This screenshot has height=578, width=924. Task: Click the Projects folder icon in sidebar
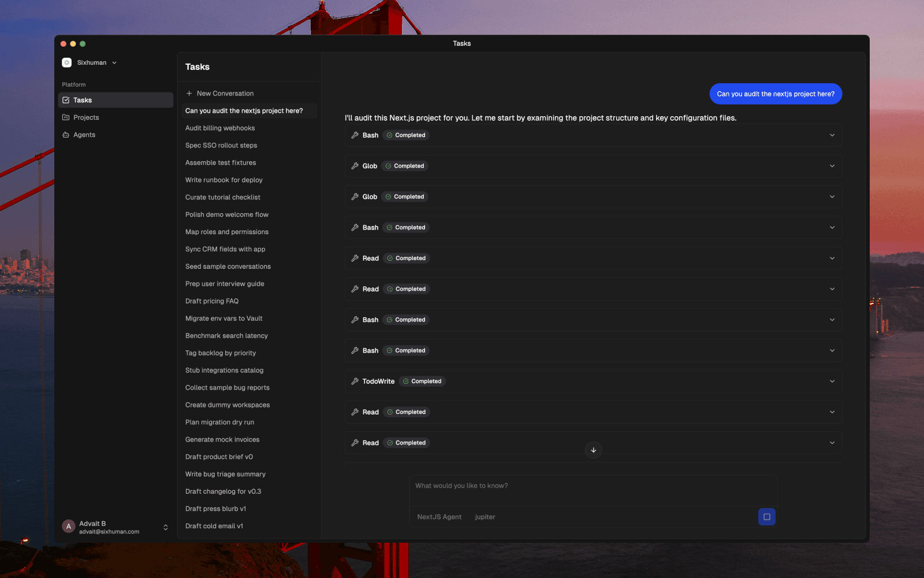click(66, 117)
